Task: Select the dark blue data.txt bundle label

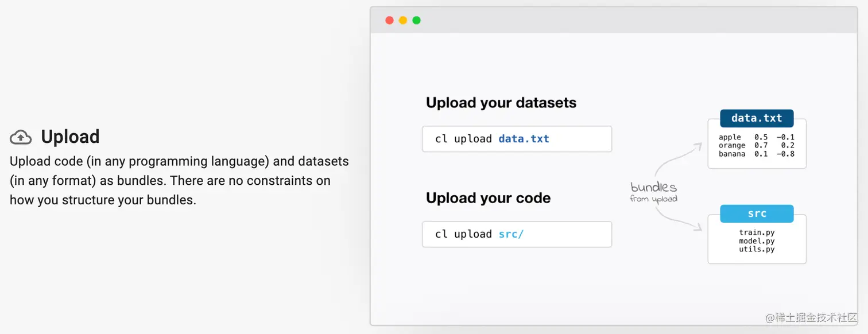Action: click(x=757, y=118)
